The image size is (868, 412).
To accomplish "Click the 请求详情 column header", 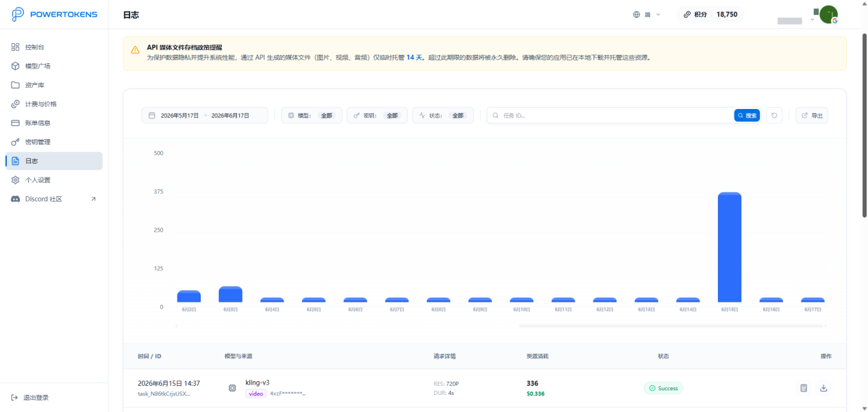I will (445, 356).
